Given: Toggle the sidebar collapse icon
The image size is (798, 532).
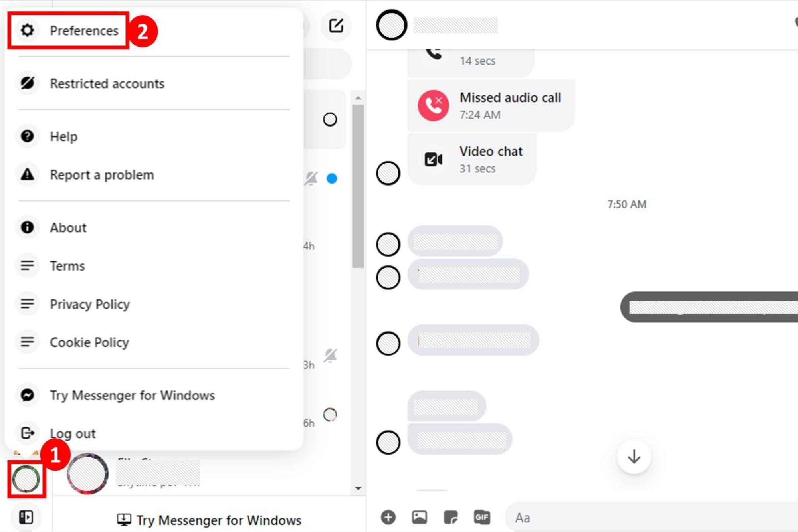Looking at the screenshot, I should coord(26,517).
